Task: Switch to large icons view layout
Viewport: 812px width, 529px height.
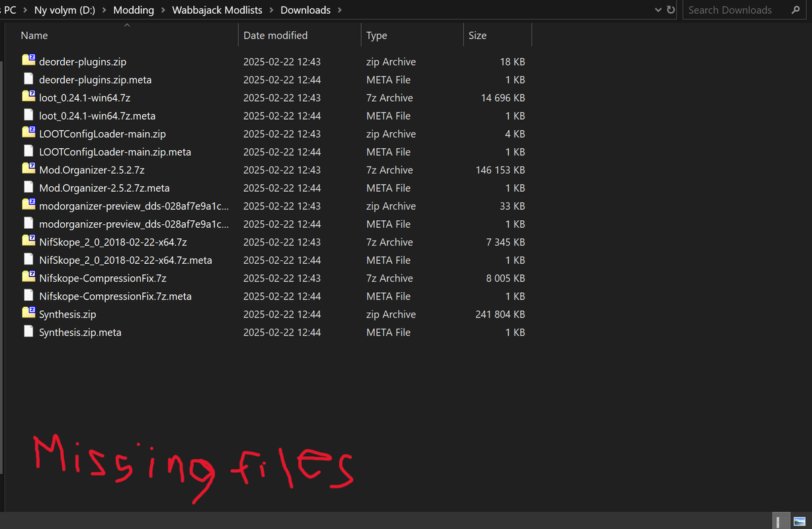Action: [799, 521]
